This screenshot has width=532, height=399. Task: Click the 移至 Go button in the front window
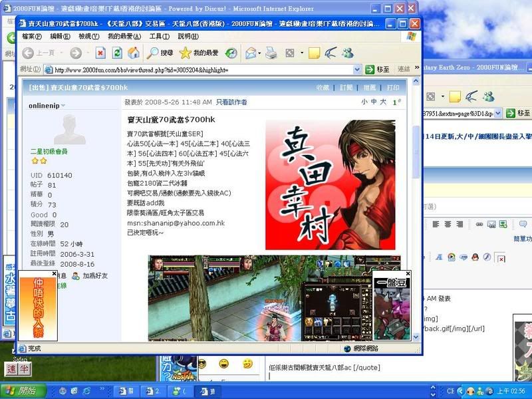[x=377, y=70]
